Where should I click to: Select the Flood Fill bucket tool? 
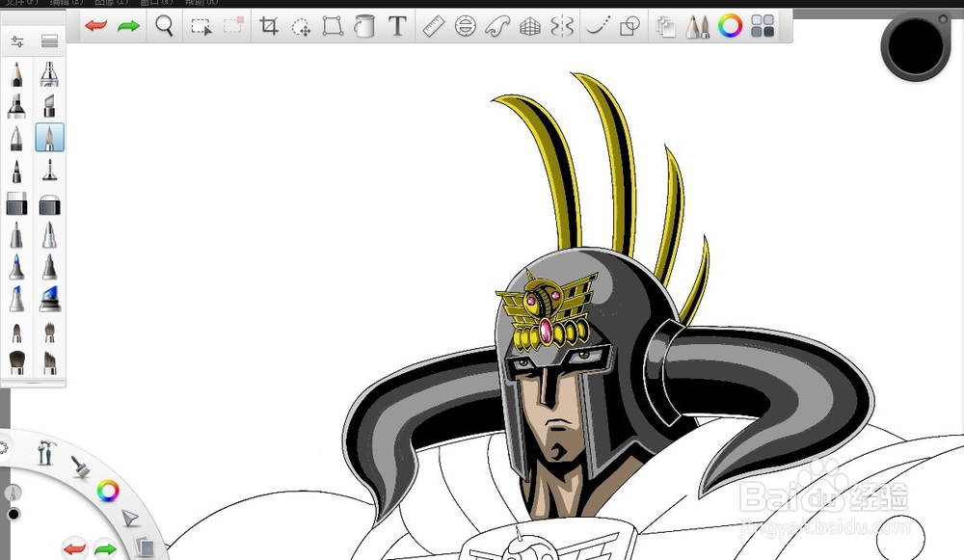tap(364, 26)
